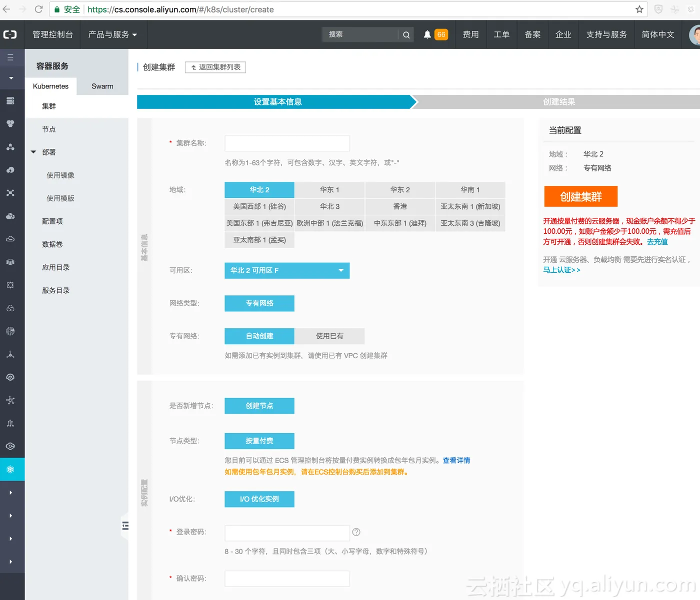Click the down caret below the hamburger icon
Image resolution: width=700 pixels, height=600 pixels.
click(10, 78)
